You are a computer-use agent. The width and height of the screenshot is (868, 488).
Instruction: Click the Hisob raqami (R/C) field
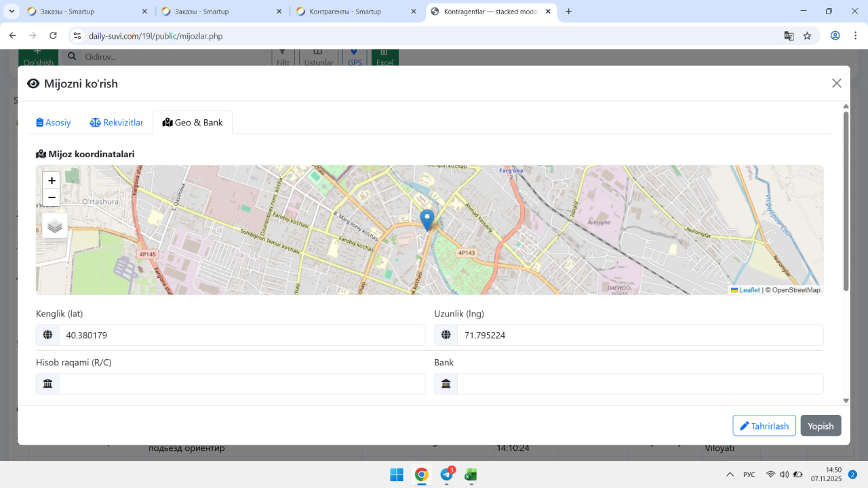(241, 384)
